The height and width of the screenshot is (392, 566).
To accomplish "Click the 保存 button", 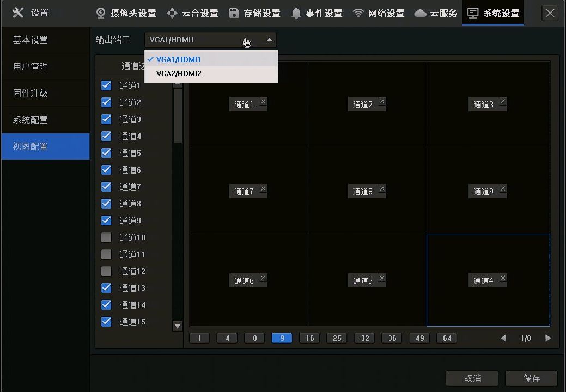I will click(531, 378).
